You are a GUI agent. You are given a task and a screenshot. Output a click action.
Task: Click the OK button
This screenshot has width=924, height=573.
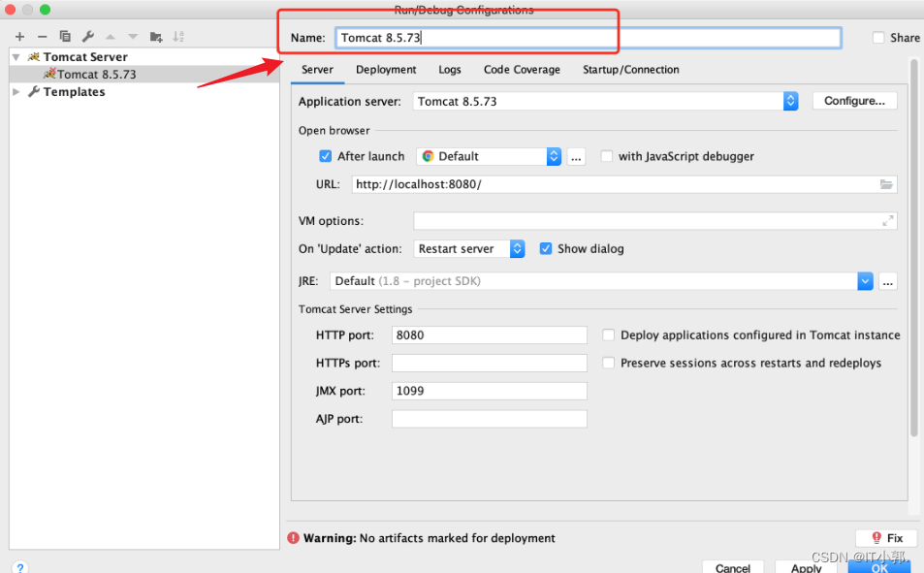[x=879, y=567]
